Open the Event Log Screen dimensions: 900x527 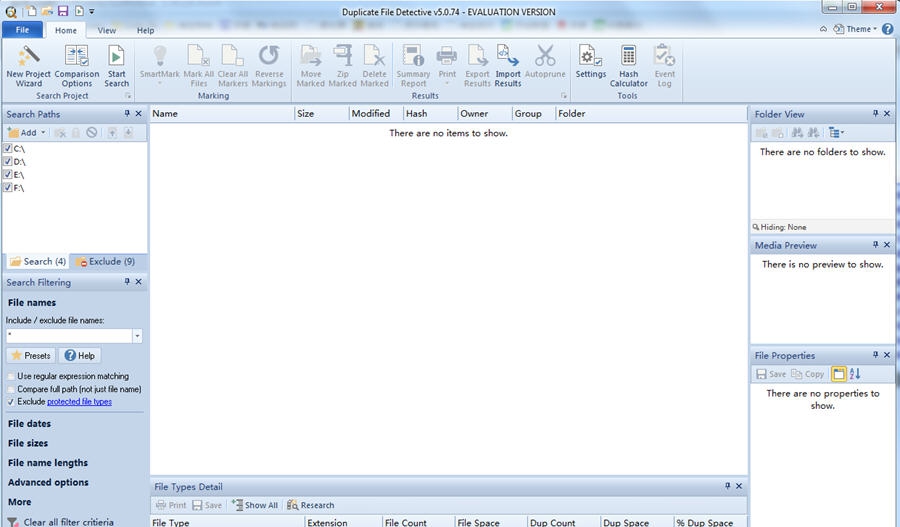click(665, 66)
